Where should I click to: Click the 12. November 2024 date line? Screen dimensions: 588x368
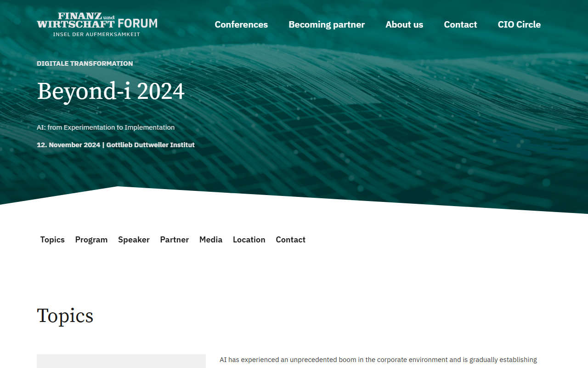pyautogui.click(x=116, y=145)
